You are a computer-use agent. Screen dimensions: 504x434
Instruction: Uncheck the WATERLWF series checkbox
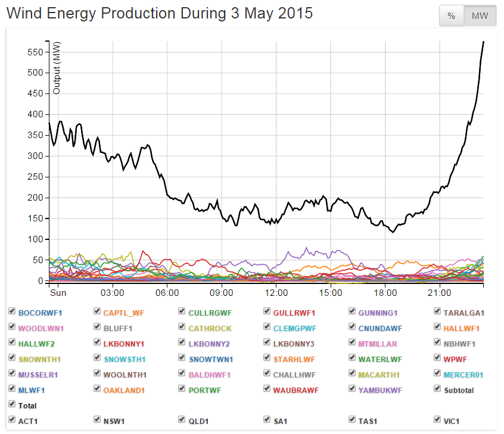pyautogui.click(x=353, y=358)
